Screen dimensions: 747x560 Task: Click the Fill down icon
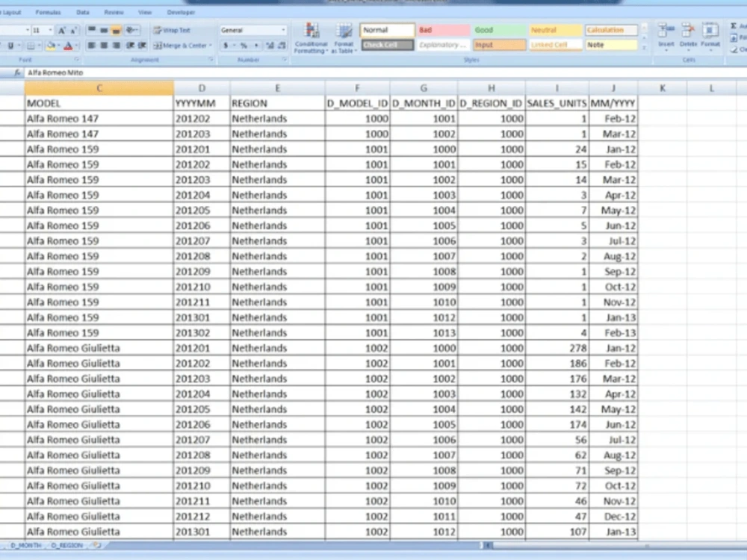click(x=734, y=37)
